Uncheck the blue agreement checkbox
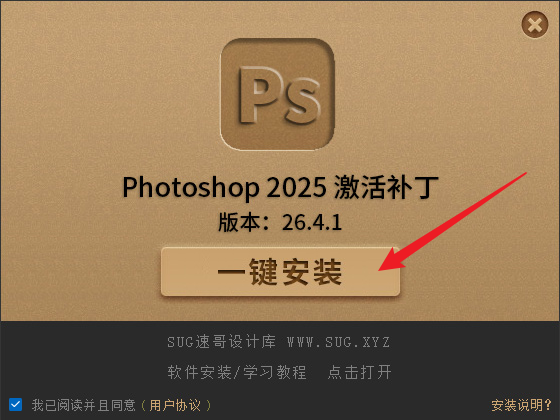Image resolution: width=560 pixels, height=420 pixels. click(x=15, y=405)
